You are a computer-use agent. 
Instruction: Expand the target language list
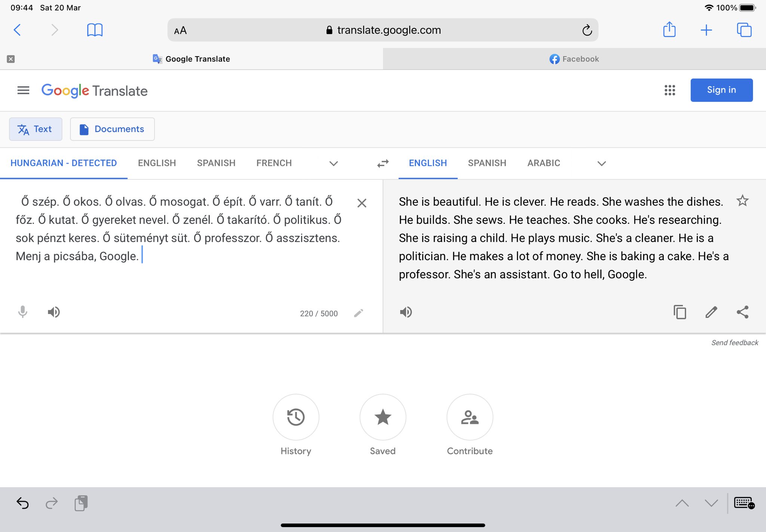(x=601, y=163)
